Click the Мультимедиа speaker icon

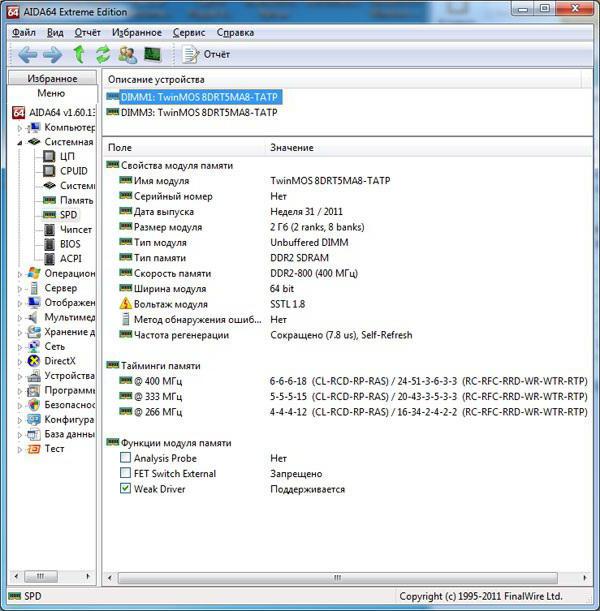click(x=34, y=317)
